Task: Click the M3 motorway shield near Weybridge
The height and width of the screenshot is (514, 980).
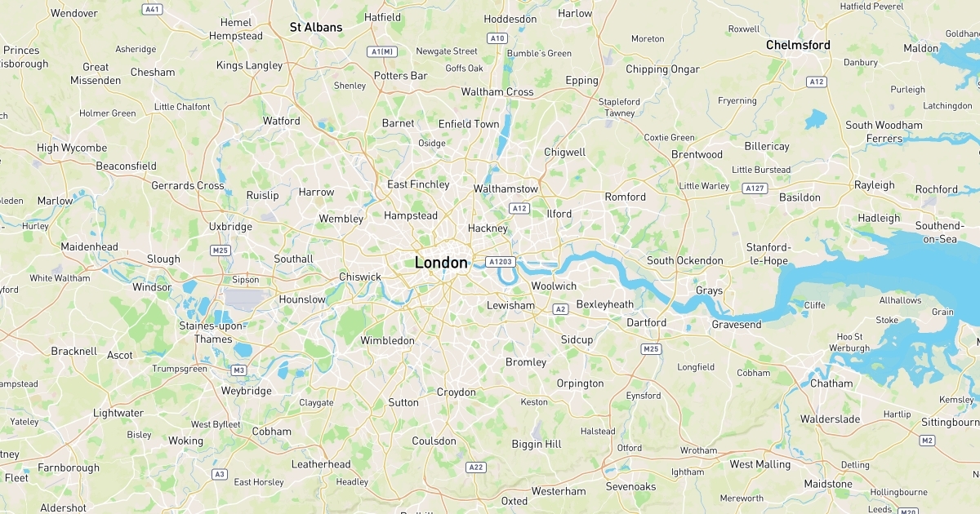Action: (x=238, y=370)
